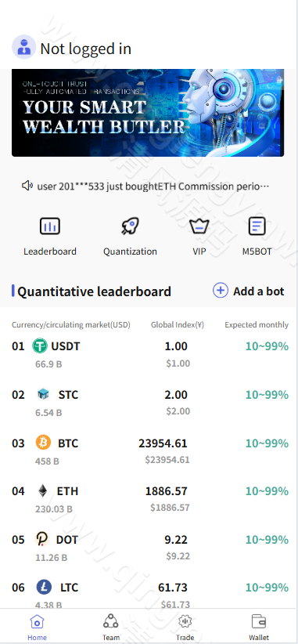The width and height of the screenshot is (298, 644).
Task: Click the user avatar icon
Action: click(x=23, y=47)
